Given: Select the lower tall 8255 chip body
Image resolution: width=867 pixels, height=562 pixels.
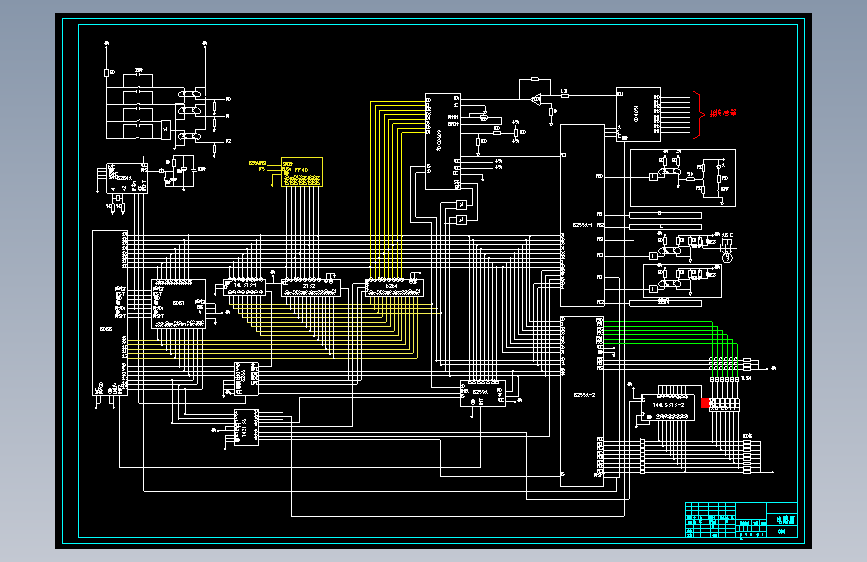Looking at the screenshot, I should (x=582, y=402).
